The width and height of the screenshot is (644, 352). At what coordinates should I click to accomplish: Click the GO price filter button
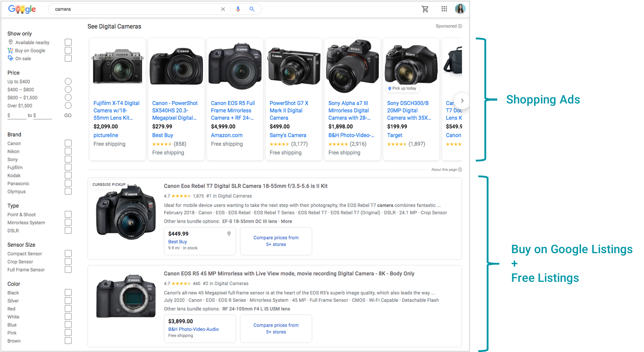click(68, 115)
